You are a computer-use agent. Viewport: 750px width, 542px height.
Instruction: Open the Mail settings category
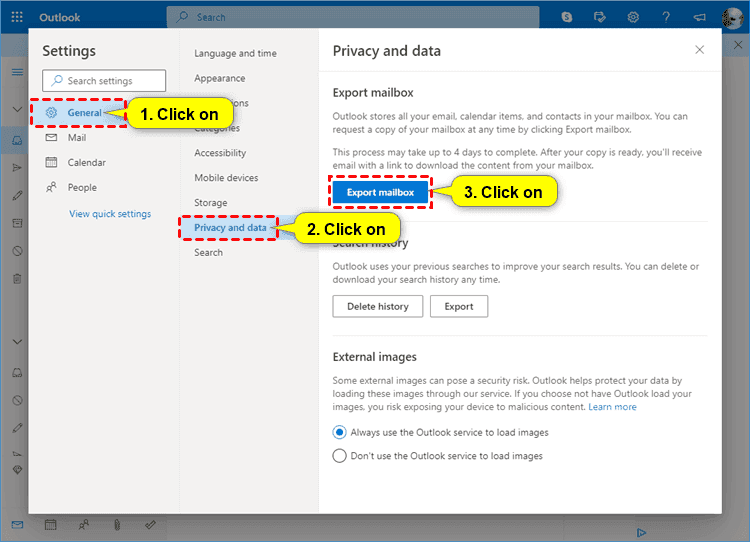pyautogui.click(x=77, y=138)
